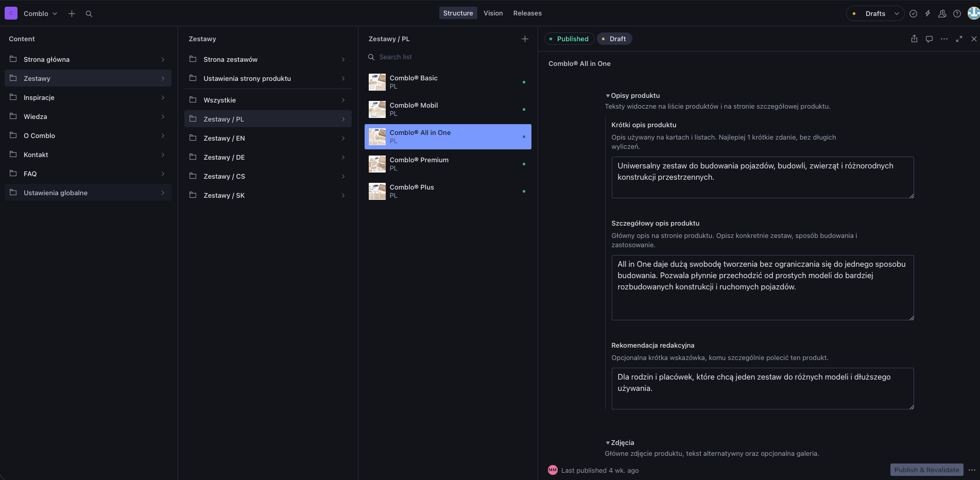Click the published status dot on Comblo® Mobil

point(524,109)
